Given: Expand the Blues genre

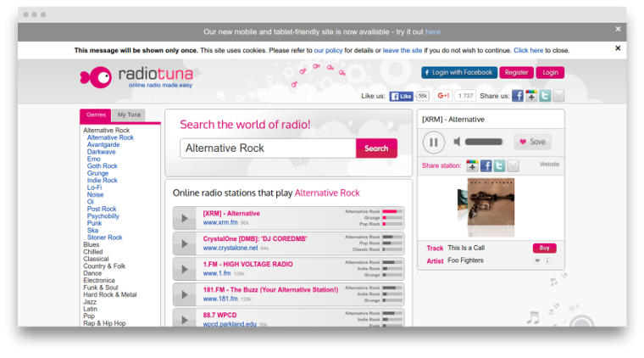Looking at the screenshot, I should 92,244.
